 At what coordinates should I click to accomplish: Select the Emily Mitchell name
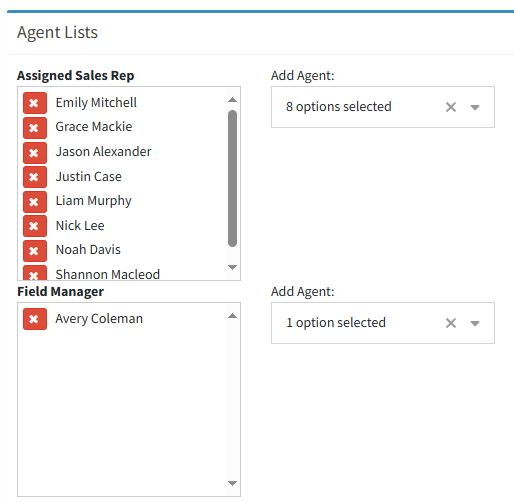pyautogui.click(x=96, y=103)
